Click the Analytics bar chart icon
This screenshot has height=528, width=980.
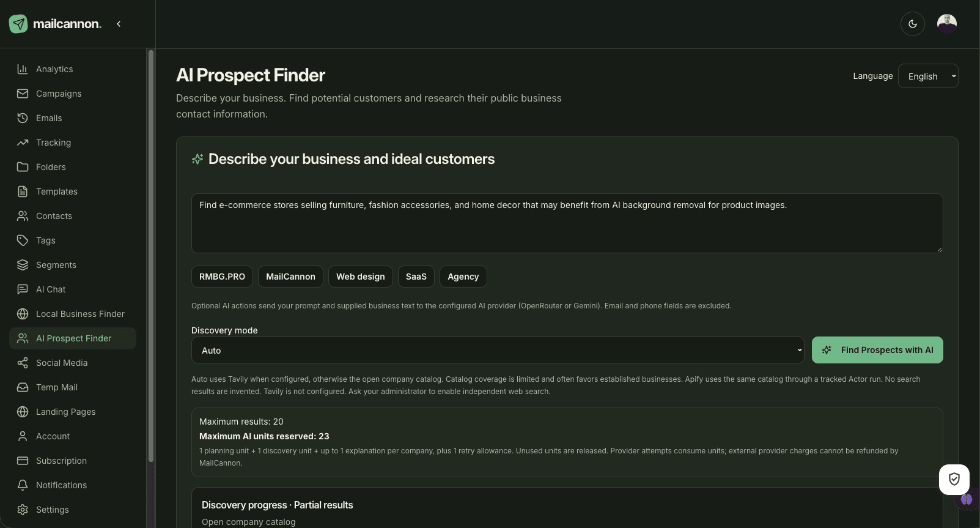[x=23, y=69]
